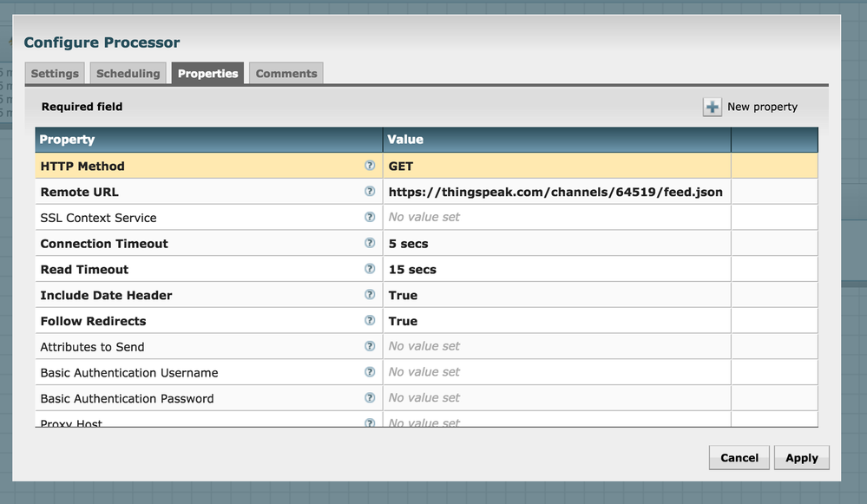Click the New property label

(x=763, y=107)
